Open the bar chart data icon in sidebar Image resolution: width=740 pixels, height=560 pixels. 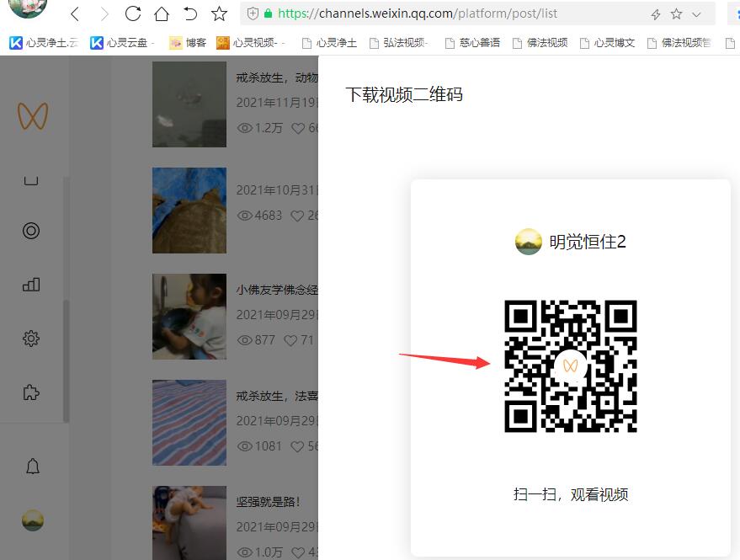click(31, 285)
